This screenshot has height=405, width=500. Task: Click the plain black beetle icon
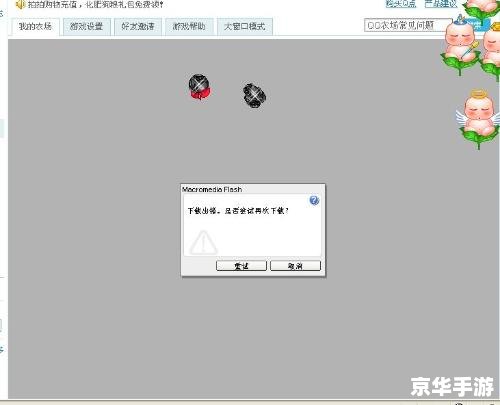(254, 96)
